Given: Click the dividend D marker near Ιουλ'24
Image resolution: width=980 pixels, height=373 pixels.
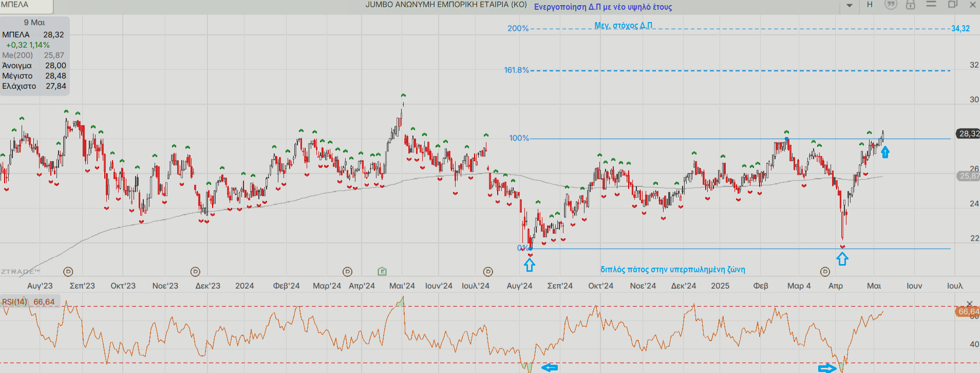Looking at the screenshot, I should tap(488, 271).
